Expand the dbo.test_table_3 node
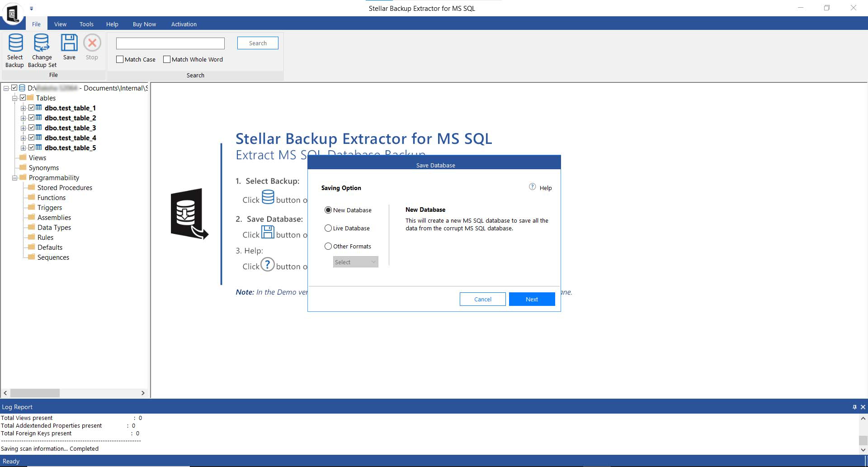This screenshot has height=467, width=868. [23, 128]
